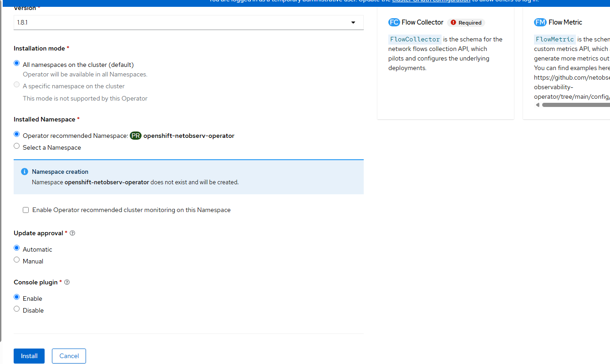Click the Cancel button
The height and width of the screenshot is (364, 610).
tap(69, 356)
